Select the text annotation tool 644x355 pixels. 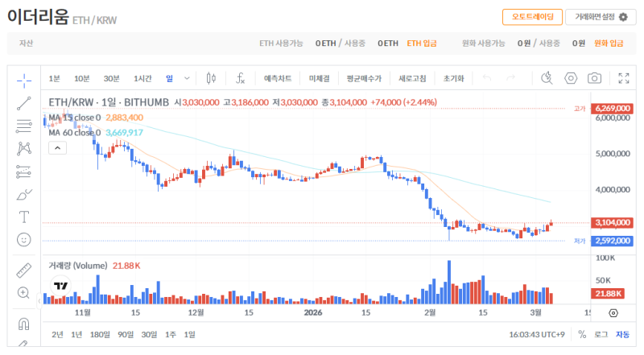pyautogui.click(x=24, y=217)
